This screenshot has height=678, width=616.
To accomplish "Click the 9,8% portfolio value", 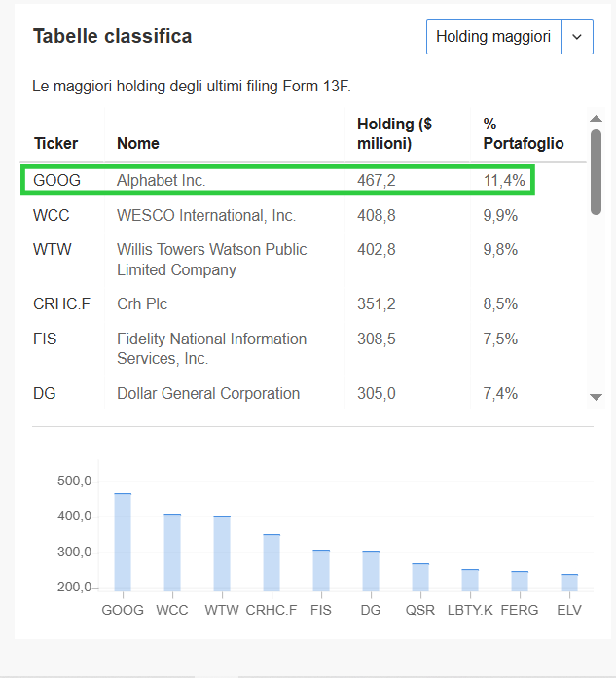I will [500, 249].
